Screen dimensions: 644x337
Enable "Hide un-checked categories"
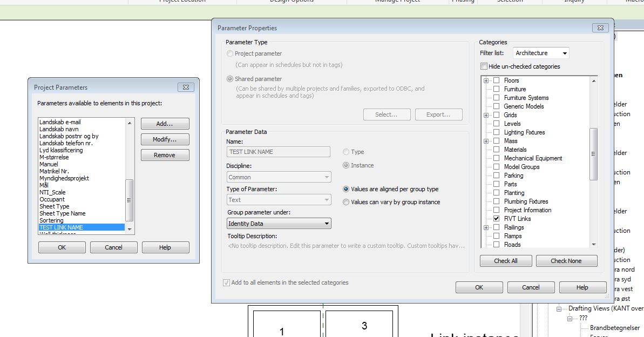tap(484, 66)
